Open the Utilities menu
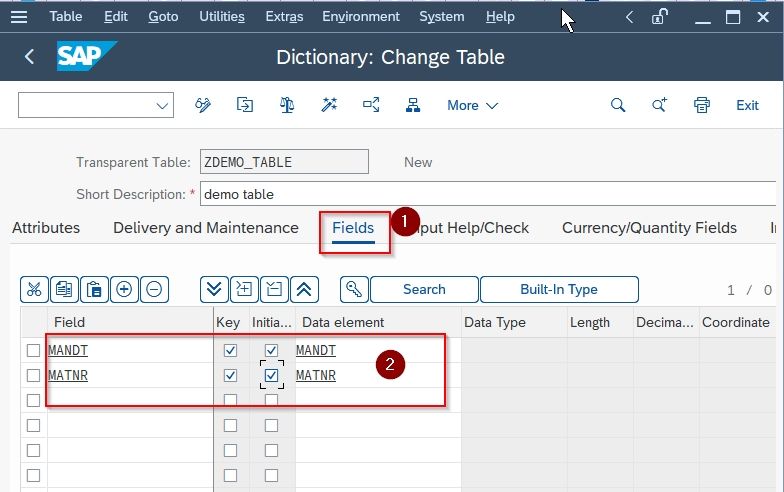The height and width of the screenshot is (492, 784). coord(222,16)
